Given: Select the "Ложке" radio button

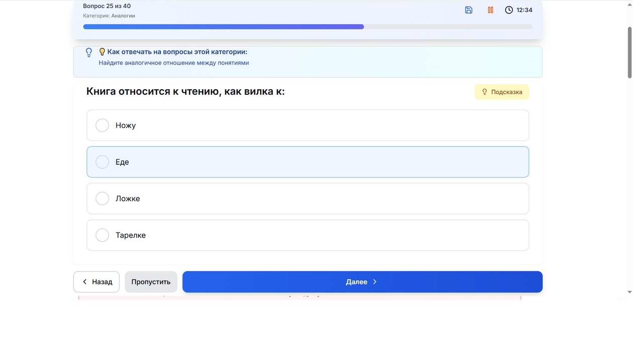Looking at the screenshot, I should [x=102, y=198].
